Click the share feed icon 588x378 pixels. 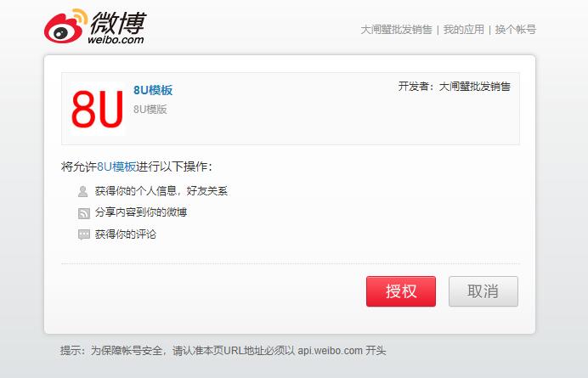pos(83,213)
